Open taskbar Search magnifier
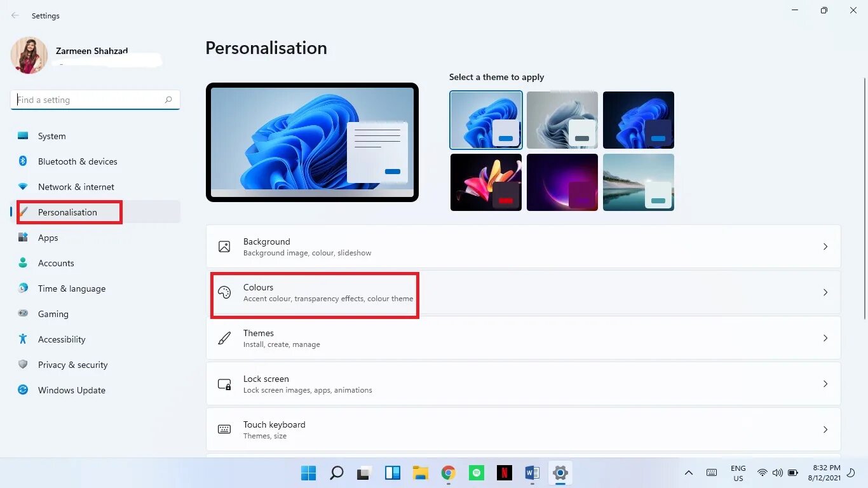This screenshot has height=488, width=868. [337, 473]
